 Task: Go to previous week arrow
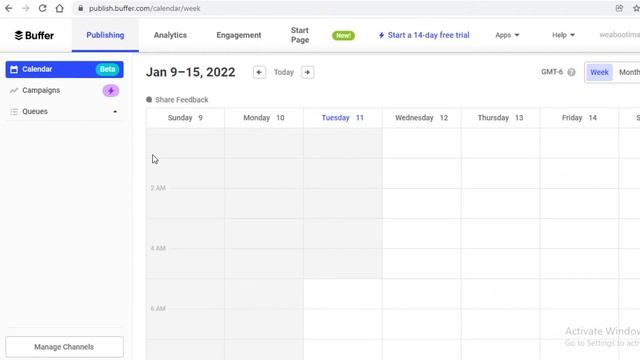[259, 72]
